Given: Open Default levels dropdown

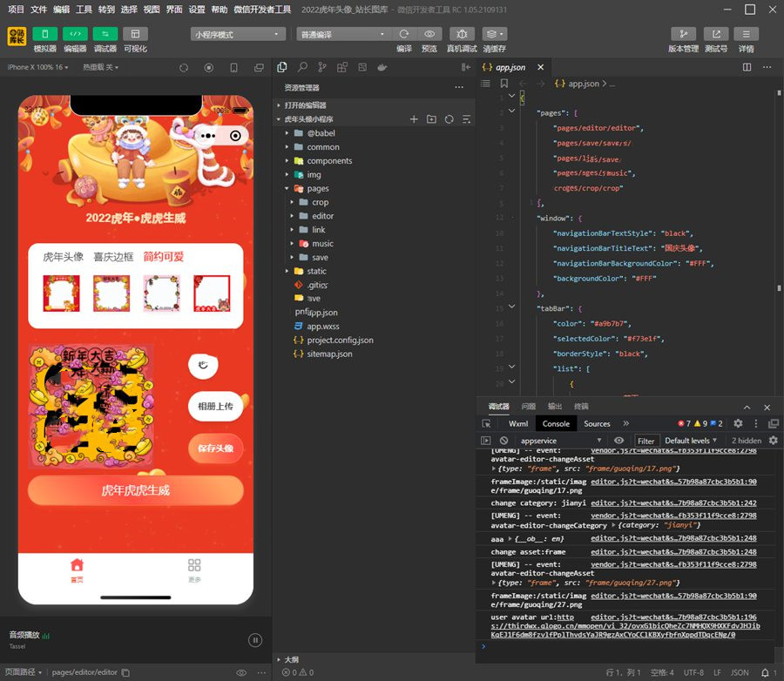Looking at the screenshot, I should (691, 441).
